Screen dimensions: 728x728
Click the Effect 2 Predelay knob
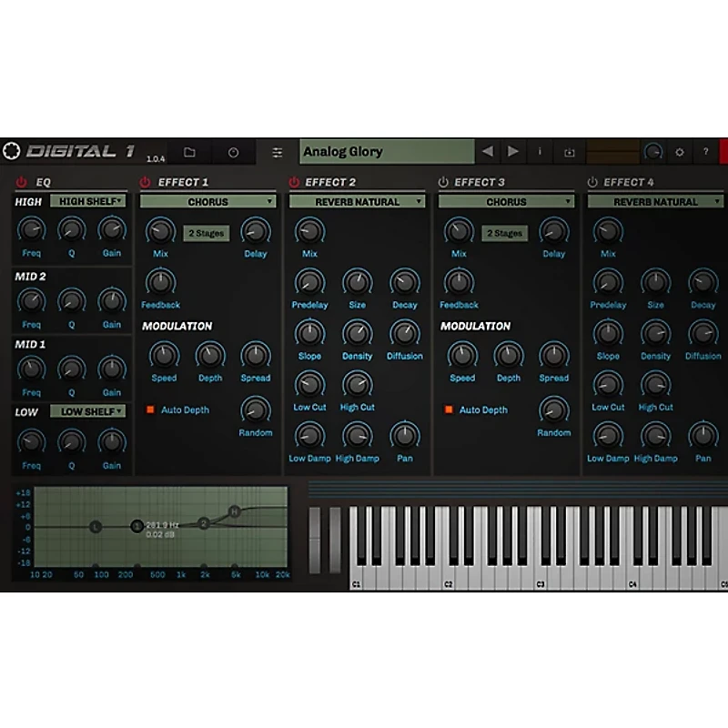point(309,282)
